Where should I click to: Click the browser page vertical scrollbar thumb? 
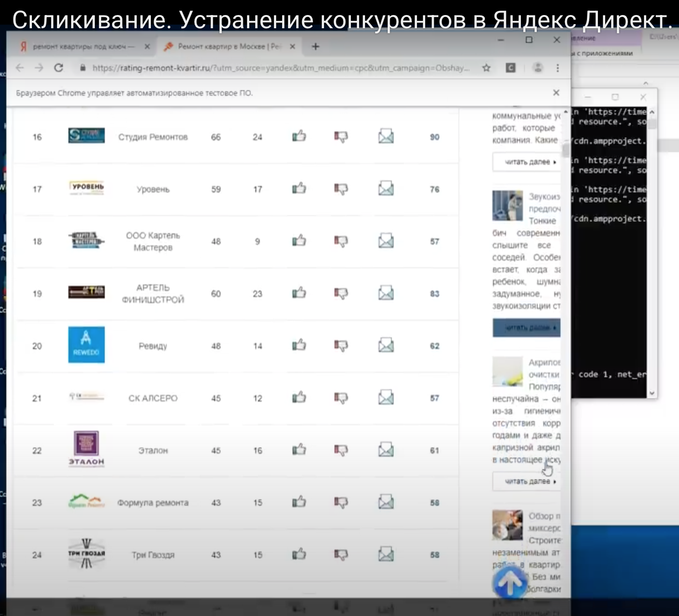(x=566, y=149)
